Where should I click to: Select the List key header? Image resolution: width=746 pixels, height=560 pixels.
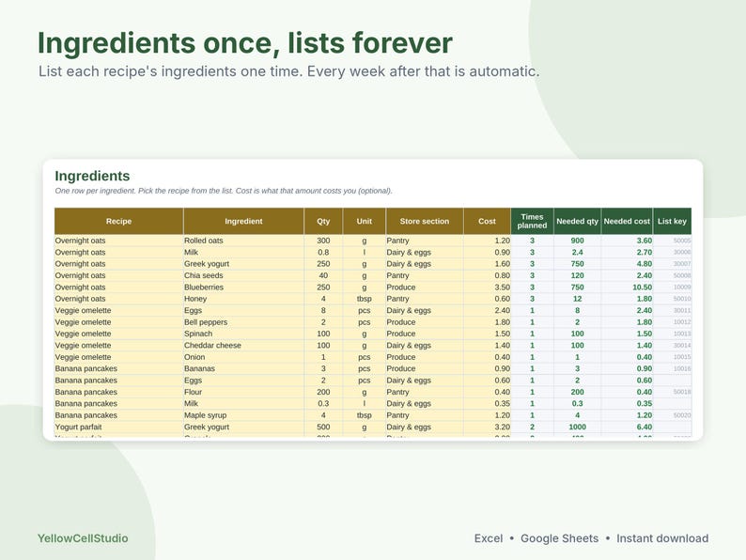click(672, 221)
